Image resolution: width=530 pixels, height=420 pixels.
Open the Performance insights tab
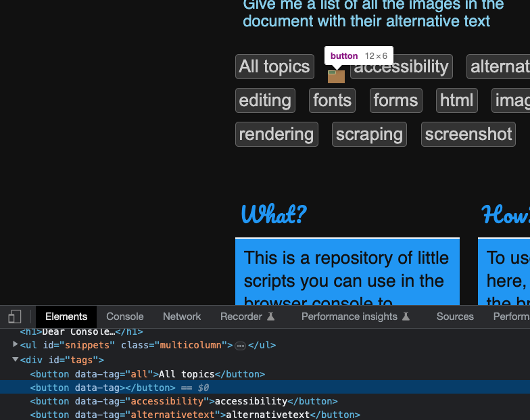click(x=356, y=317)
